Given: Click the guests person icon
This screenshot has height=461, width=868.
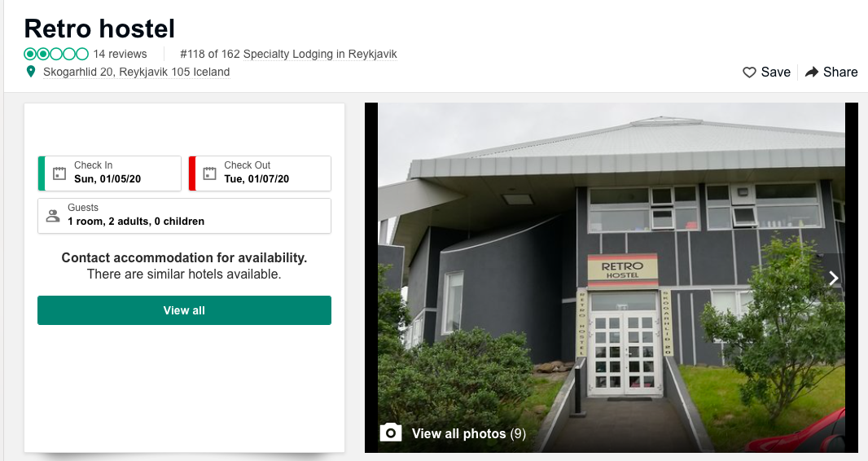Looking at the screenshot, I should click(x=53, y=215).
